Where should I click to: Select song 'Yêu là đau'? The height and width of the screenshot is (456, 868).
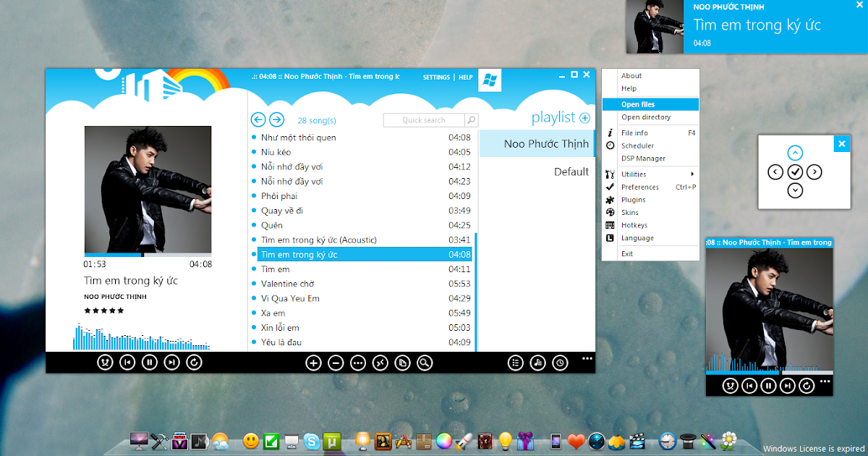pyautogui.click(x=363, y=342)
